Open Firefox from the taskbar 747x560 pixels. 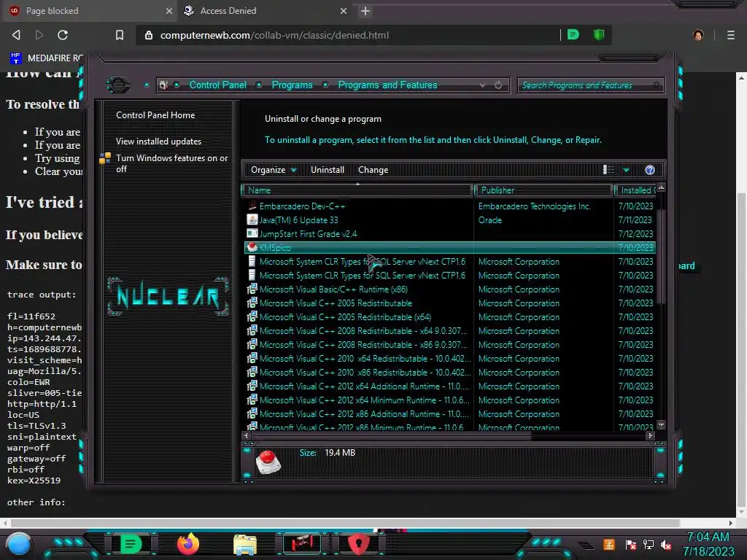pyautogui.click(x=188, y=544)
